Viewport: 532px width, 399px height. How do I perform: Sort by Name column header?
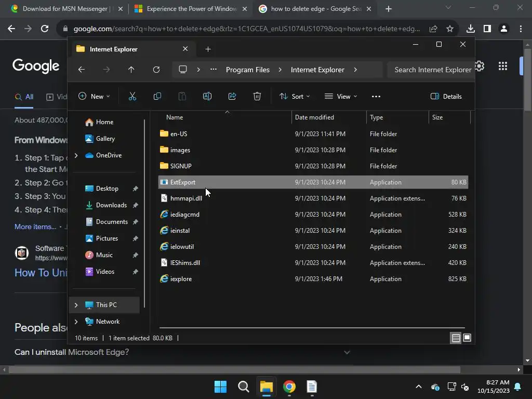(x=225, y=117)
